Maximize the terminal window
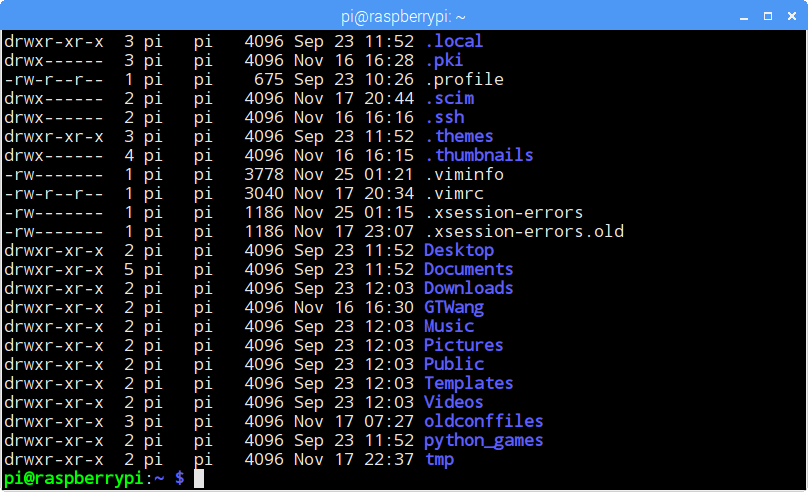This screenshot has height=492, width=808. click(767, 15)
